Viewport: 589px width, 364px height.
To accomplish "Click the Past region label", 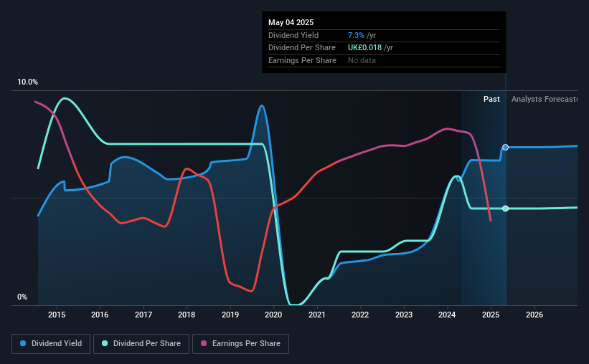I will tap(491, 99).
